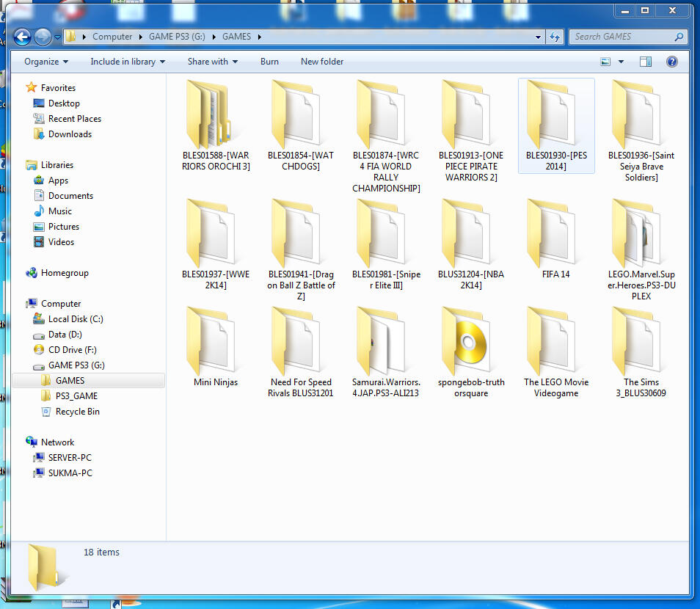700x609 pixels.
Task: Expand arrow after GAME PS3 (G:) breadcrumb
Action: click(x=214, y=37)
